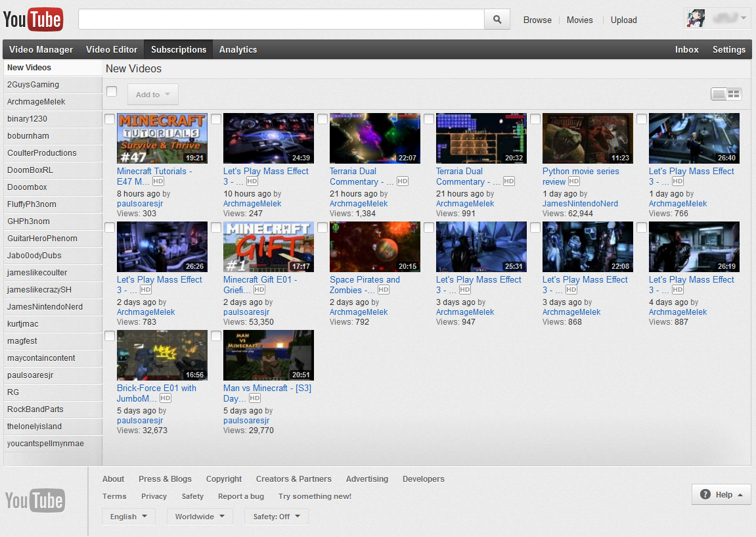Click the Press & Blogs footer link
This screenshot has height=537, width=756.
point(165,479)
